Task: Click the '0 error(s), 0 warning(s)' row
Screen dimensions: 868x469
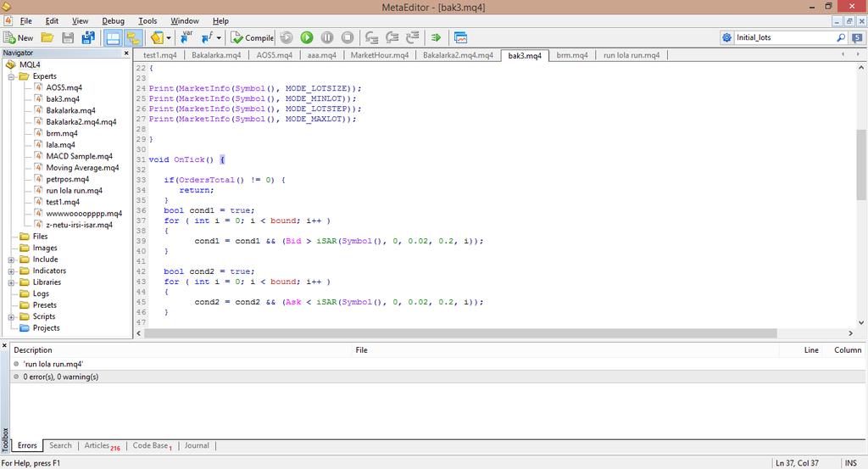Action: click(x=438, y=377)
